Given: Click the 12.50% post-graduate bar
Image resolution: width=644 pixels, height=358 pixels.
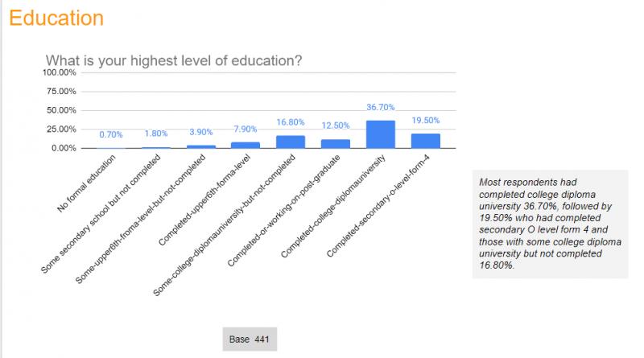Looking at the screenshot, I should [336, 144].
